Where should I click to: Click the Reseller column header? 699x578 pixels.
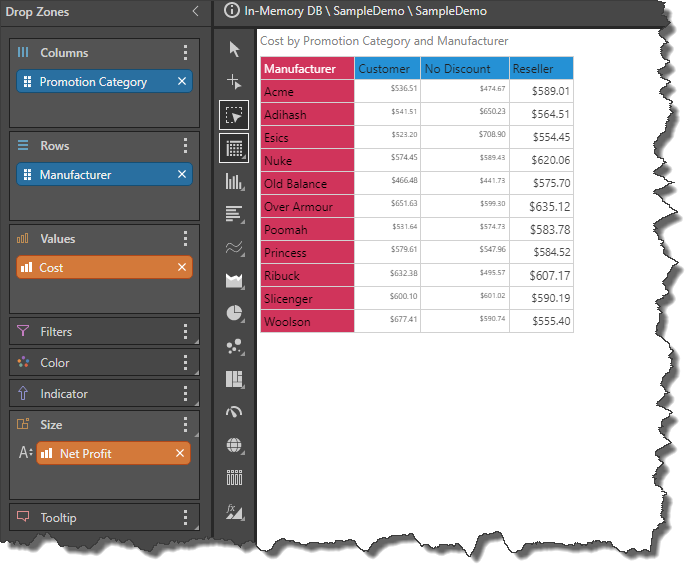(540, 69)
